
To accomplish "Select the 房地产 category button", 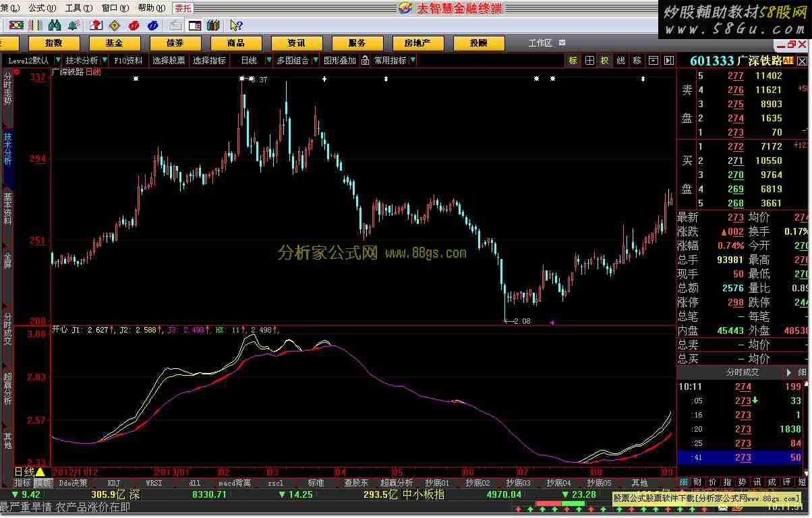I will tap(418, 42).
